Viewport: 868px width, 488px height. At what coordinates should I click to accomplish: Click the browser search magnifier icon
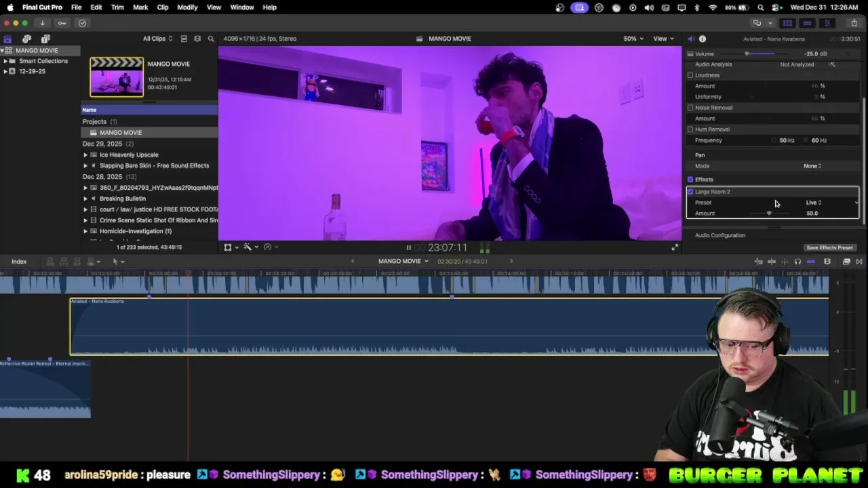click(211, 39)
